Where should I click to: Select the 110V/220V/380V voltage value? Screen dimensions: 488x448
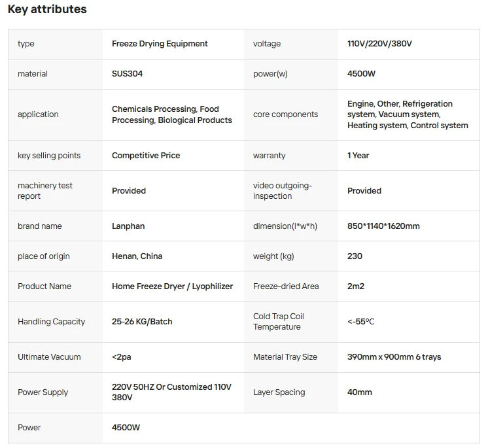coord(379,44)
